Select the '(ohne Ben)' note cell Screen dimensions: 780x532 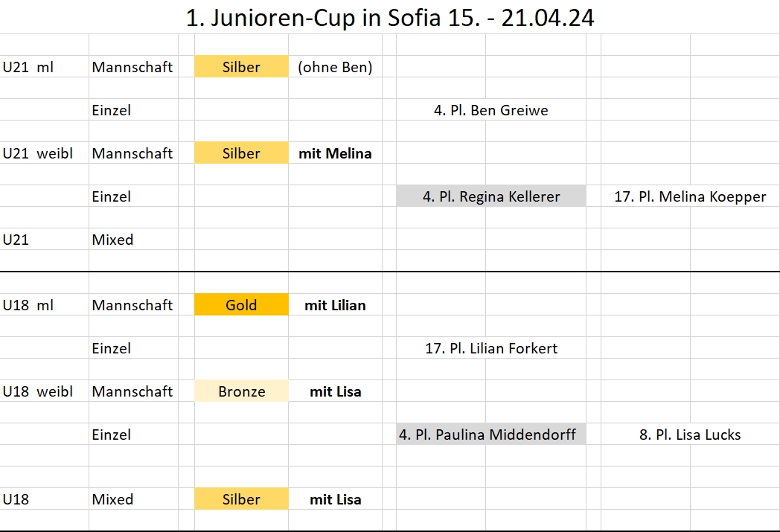pyautogui.click(x=335, y=67)
